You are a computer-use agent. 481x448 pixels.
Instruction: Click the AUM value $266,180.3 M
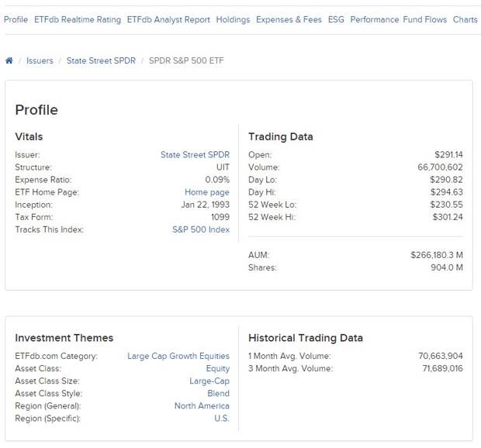point(437,255)
